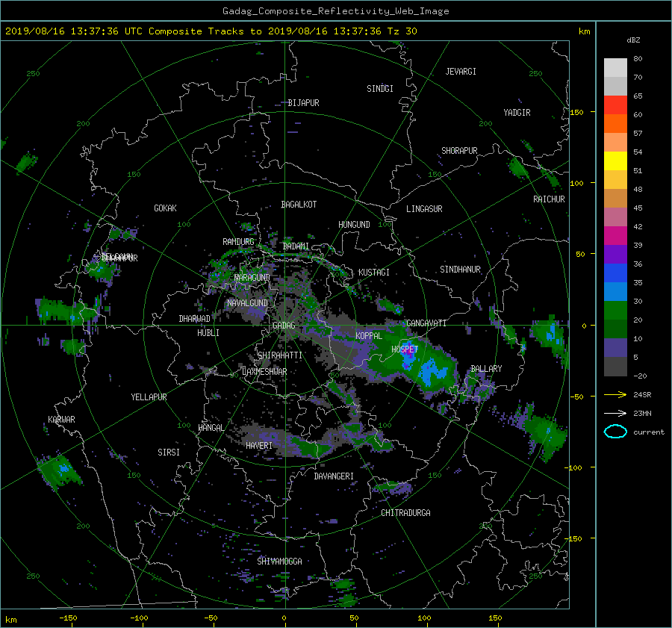Click the JEVARGI city label

coord(461,72)
